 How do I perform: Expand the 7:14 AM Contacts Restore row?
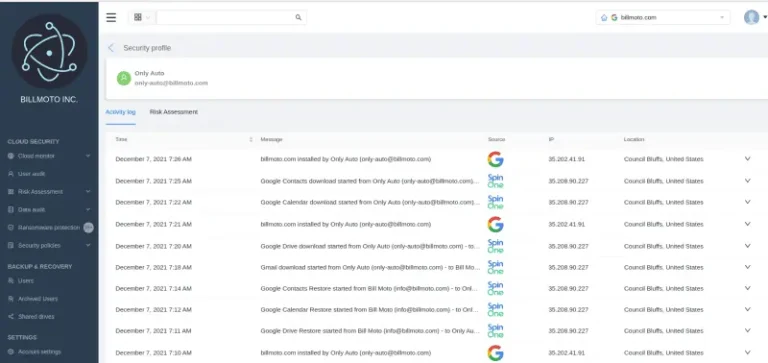point(747,288)
